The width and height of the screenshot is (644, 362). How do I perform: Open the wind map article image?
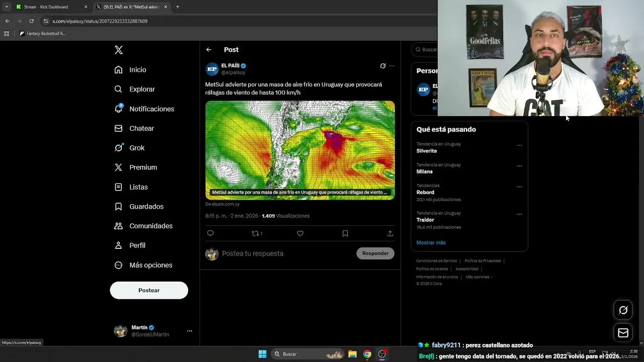300,150
